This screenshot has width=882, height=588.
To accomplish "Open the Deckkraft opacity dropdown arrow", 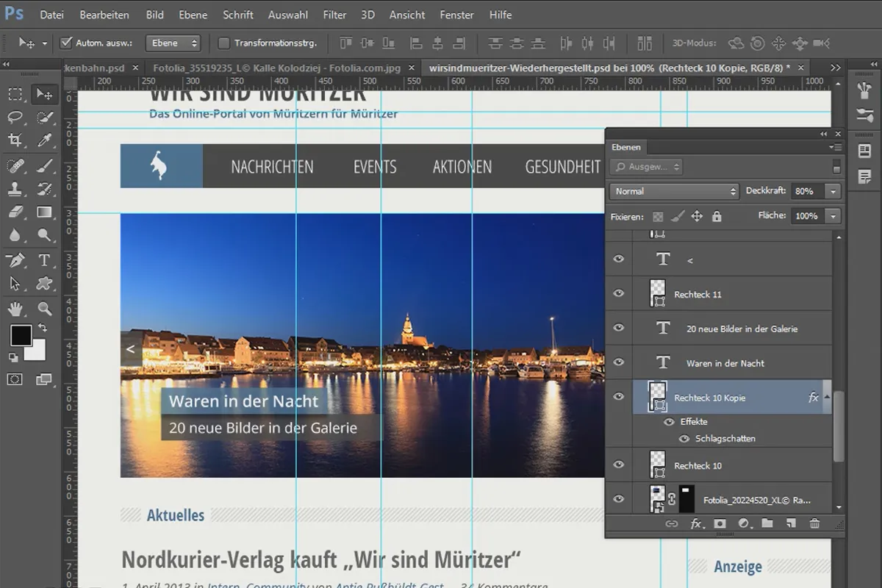I will click(x=833, y=191).
